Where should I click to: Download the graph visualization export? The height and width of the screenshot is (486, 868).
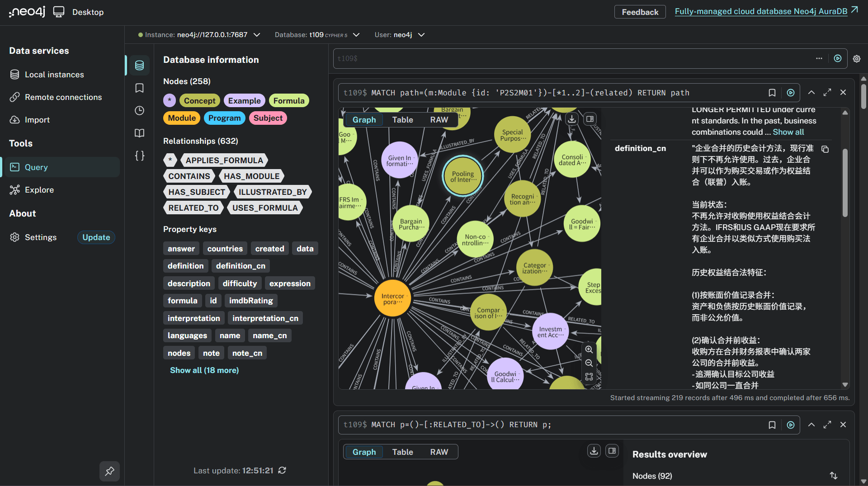[x=571, y=119]
